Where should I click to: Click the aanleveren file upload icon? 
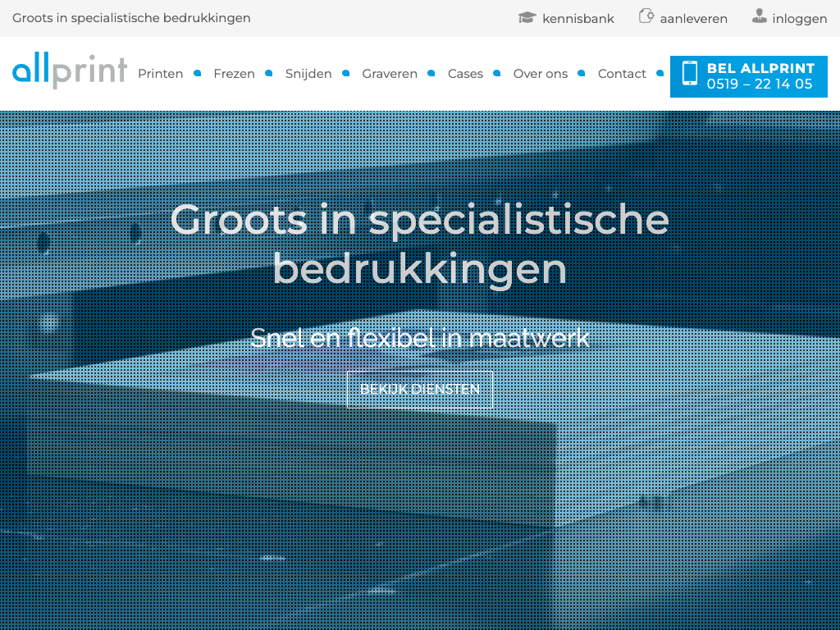(x=646, y=16)
